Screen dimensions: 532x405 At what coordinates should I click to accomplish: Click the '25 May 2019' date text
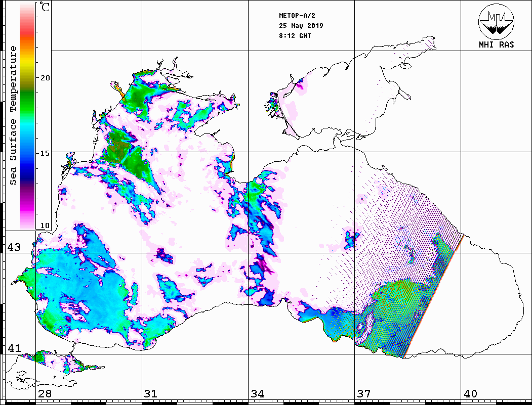click(301, 26)
